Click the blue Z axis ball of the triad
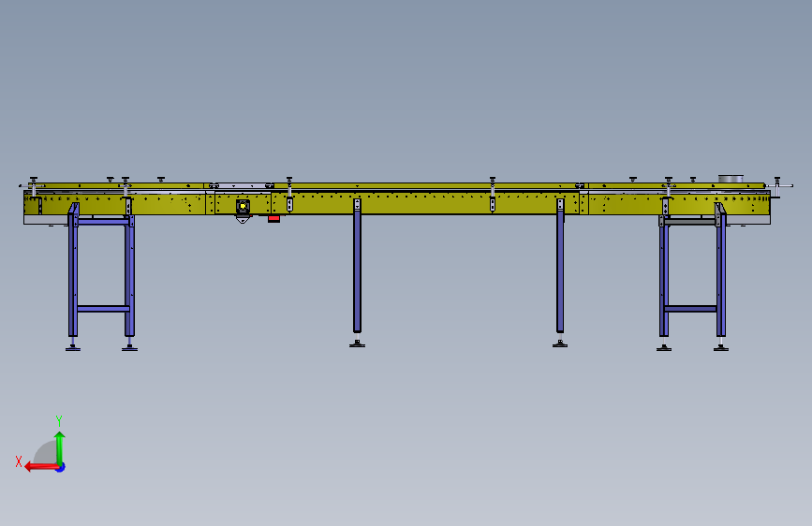The width and height of the screenshot is (812, 526). click(x=61, y=467)
